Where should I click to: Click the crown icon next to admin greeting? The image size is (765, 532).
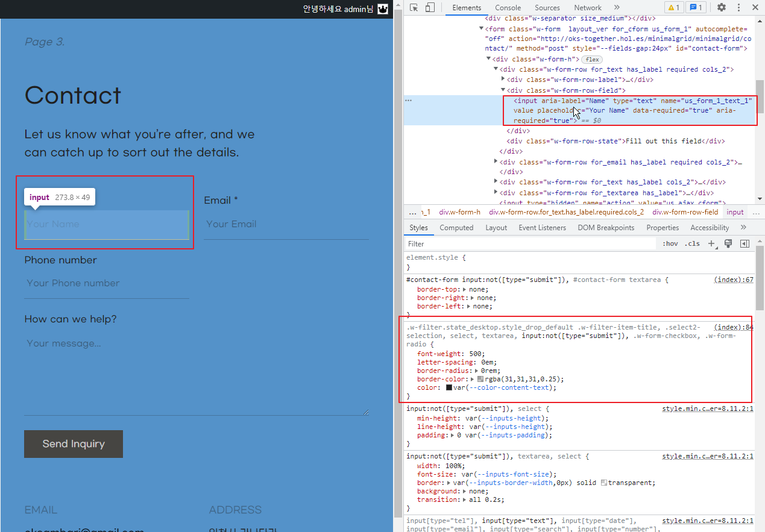(383, 9)
